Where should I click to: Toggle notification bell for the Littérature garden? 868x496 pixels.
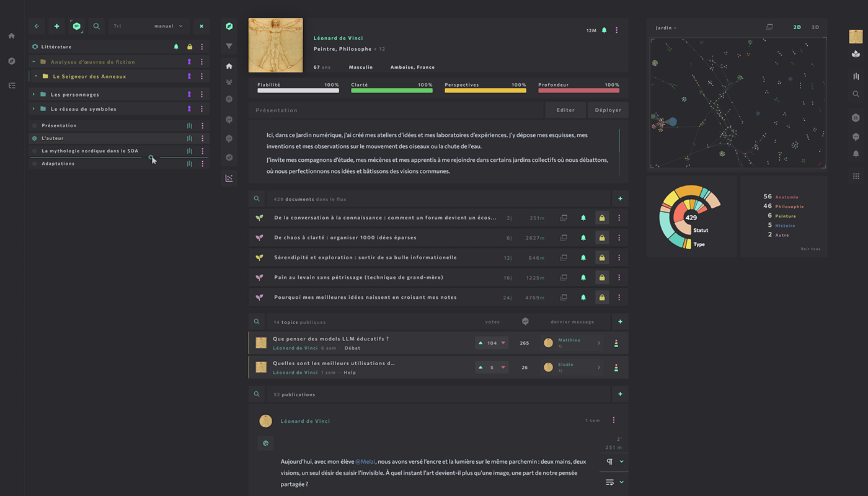click(176, 46)
